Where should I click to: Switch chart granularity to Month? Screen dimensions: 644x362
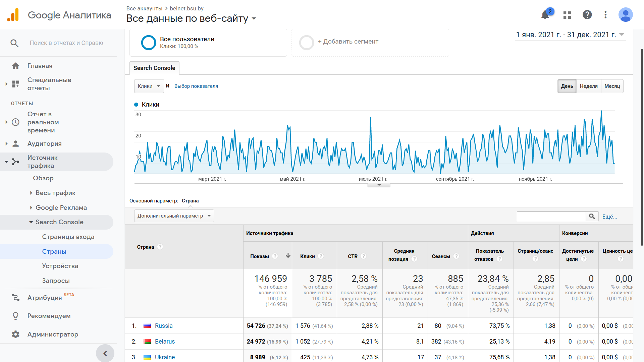(612, 86)
